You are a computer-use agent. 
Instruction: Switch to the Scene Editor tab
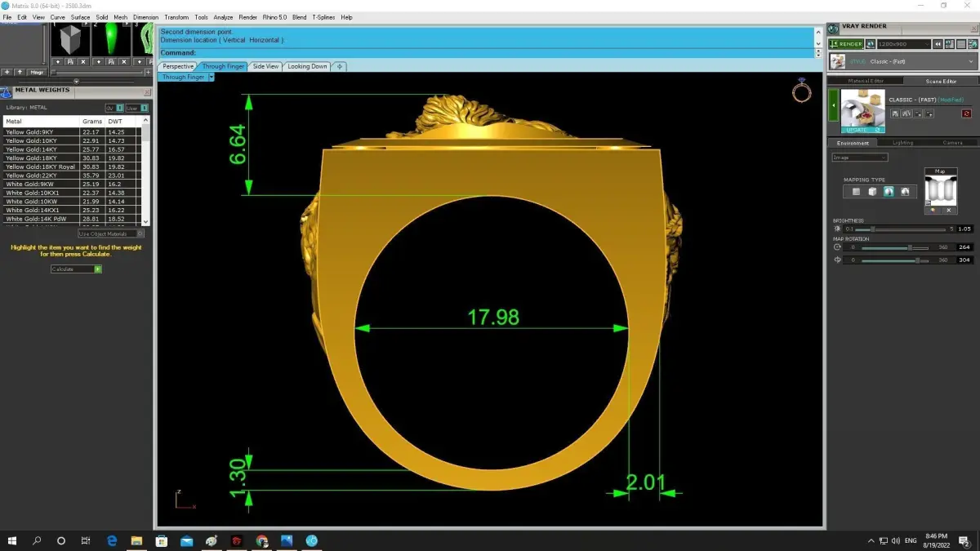click(x=941, y=81)
